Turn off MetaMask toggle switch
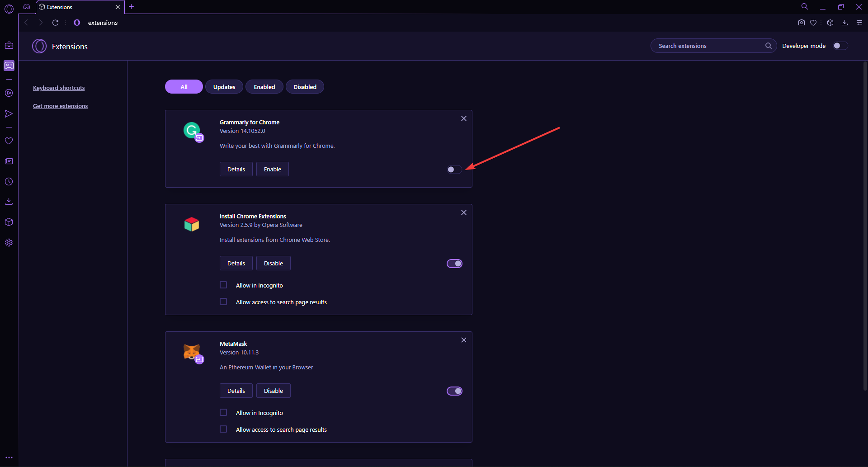This screenshot has height=467, width=868. [x=454, y=391]
